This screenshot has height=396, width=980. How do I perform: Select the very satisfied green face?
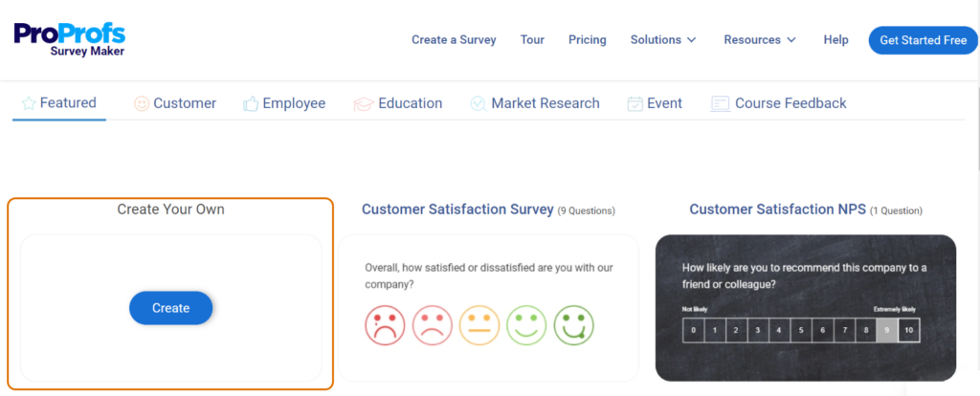point(574,325)
